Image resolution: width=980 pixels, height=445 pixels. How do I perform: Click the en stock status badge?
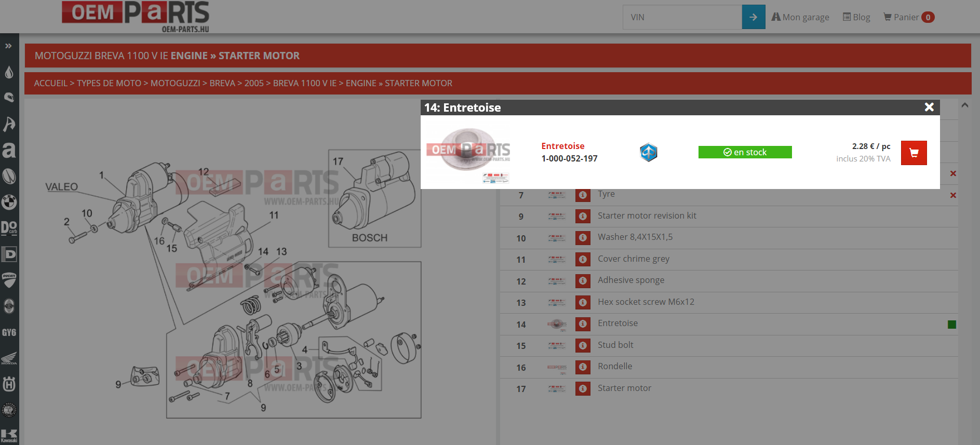click(x=745, y=152)
